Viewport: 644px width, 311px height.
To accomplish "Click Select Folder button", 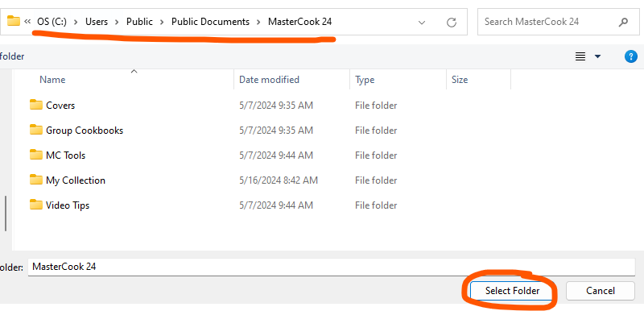I will click(x=512, y=291).
